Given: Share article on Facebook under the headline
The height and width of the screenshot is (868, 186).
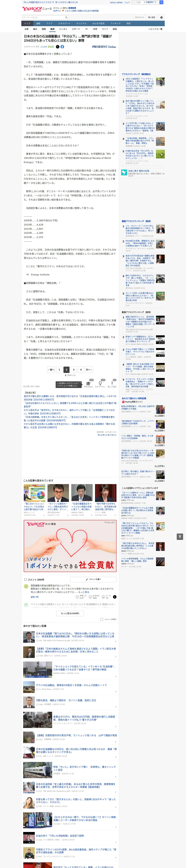Looking at the screenshot, I should click(x=62, y=47).
